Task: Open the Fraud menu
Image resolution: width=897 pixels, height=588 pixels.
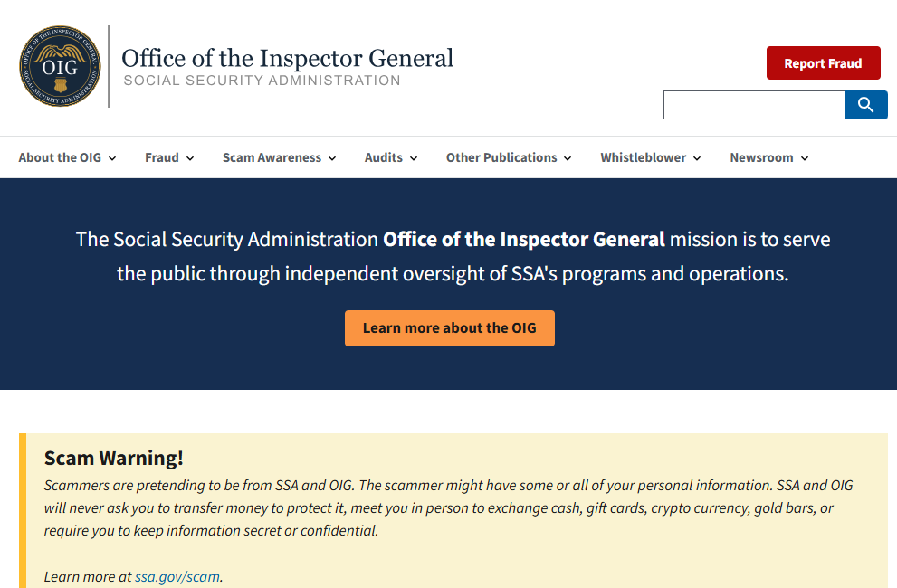Action: pos(161,157)
